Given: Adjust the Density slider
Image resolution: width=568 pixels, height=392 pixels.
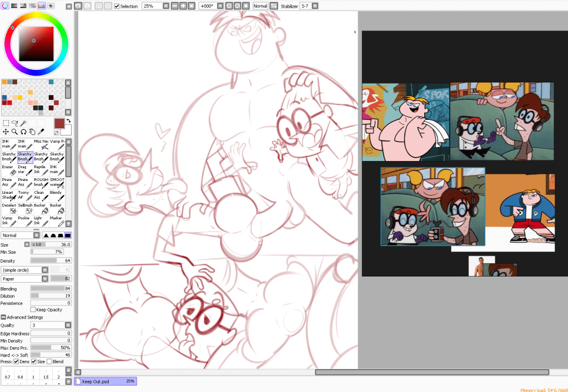Looking at the screenshot, I should (50, 260).
